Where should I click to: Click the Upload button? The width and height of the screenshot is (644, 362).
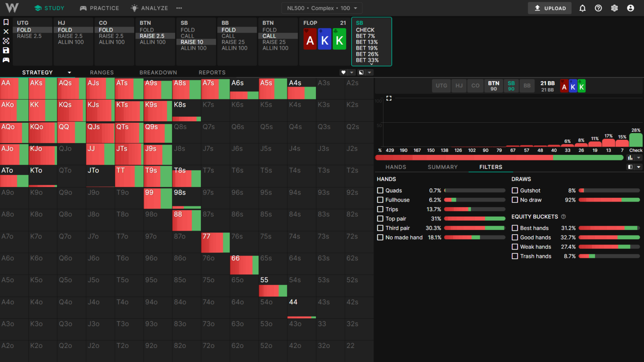tap(550, 8)
